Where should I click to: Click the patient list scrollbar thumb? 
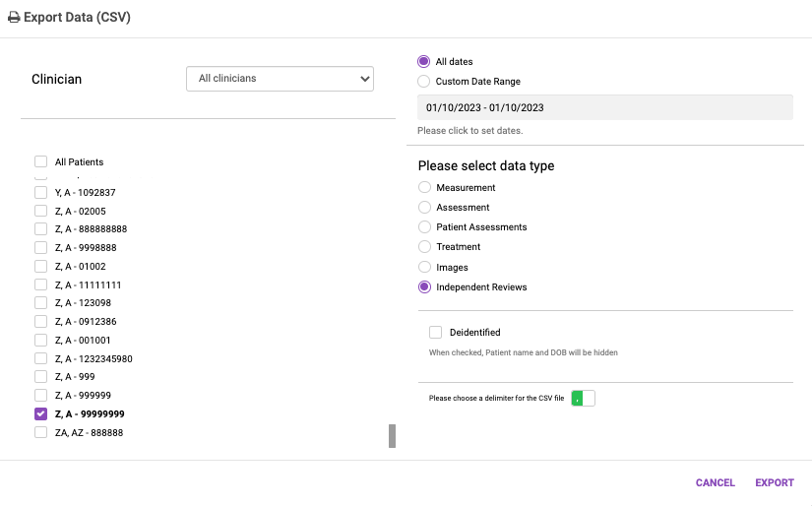point(392,436)
